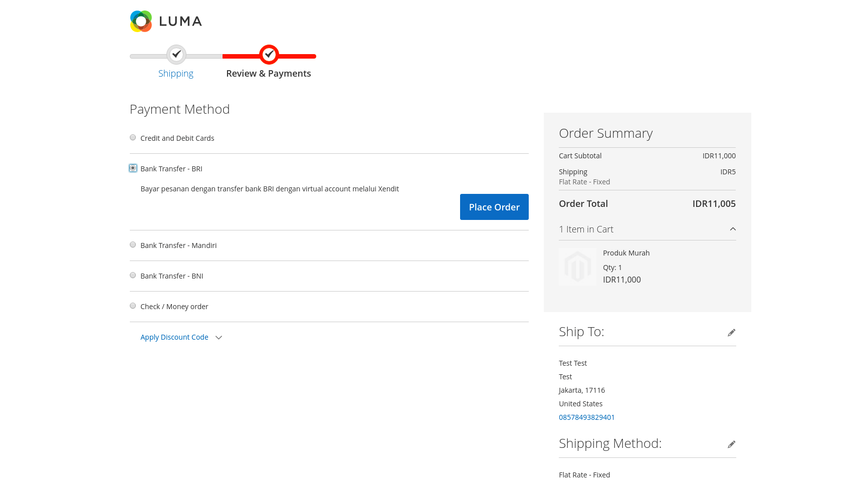Choose Bank Transfer - Mandiri payment method
Viewport: 853px width, 504px height.
[x=132, y=244]
